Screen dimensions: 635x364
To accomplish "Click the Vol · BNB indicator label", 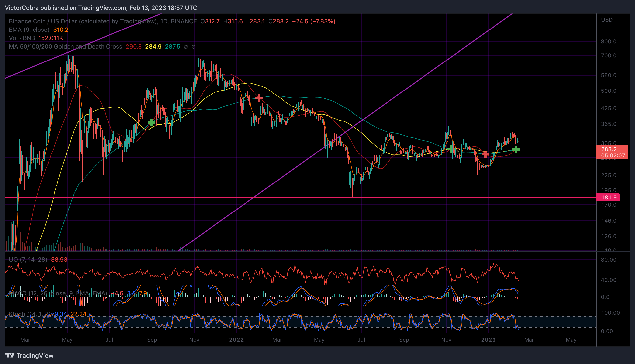I will (22, 38).
